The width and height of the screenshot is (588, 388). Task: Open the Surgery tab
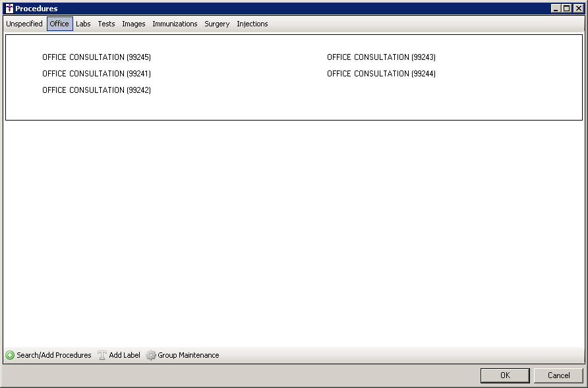tap(217, 24)
